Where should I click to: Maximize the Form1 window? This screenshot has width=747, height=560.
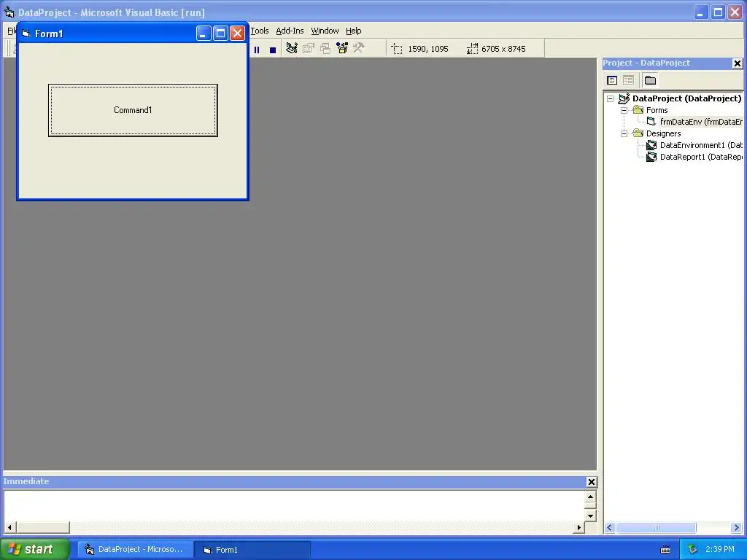pos(220,34)
